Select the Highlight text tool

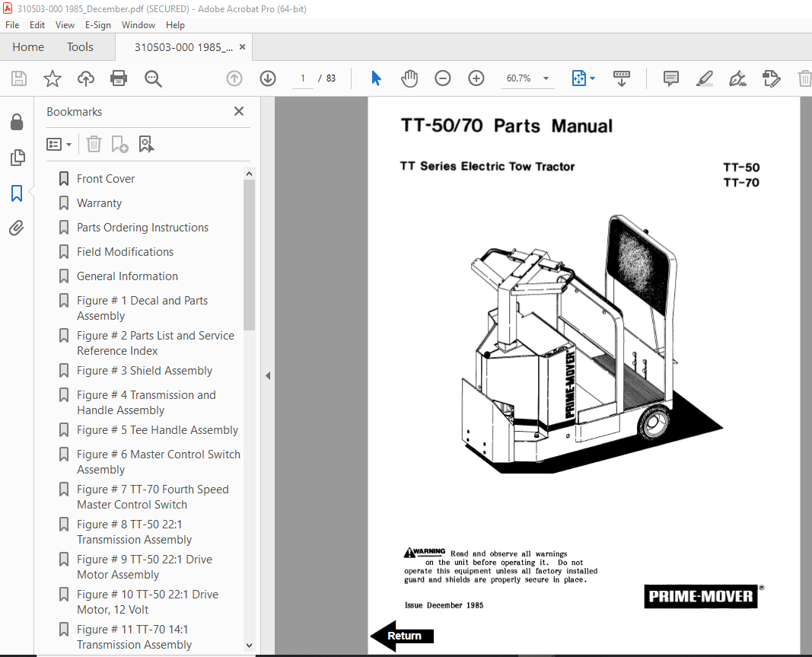704,78
